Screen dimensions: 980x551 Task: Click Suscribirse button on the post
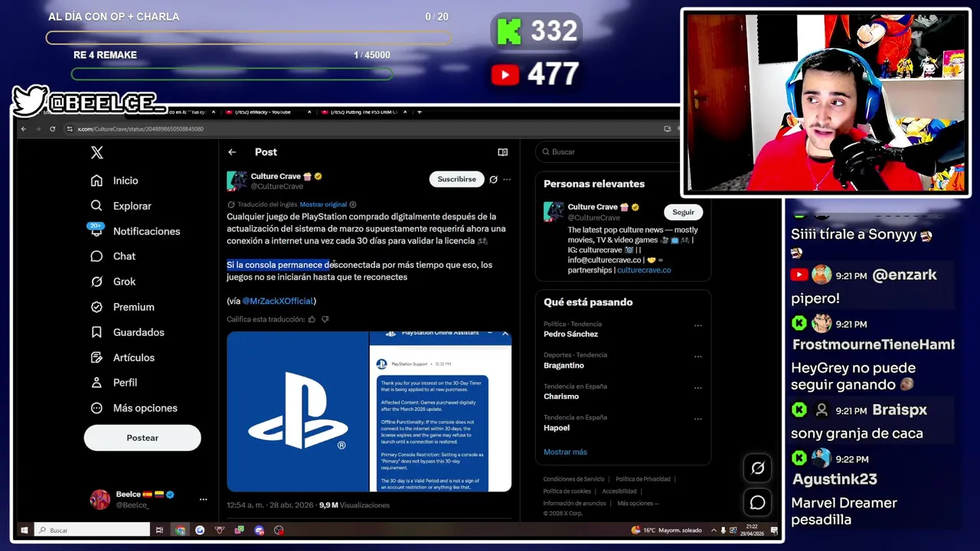[456, 179]
